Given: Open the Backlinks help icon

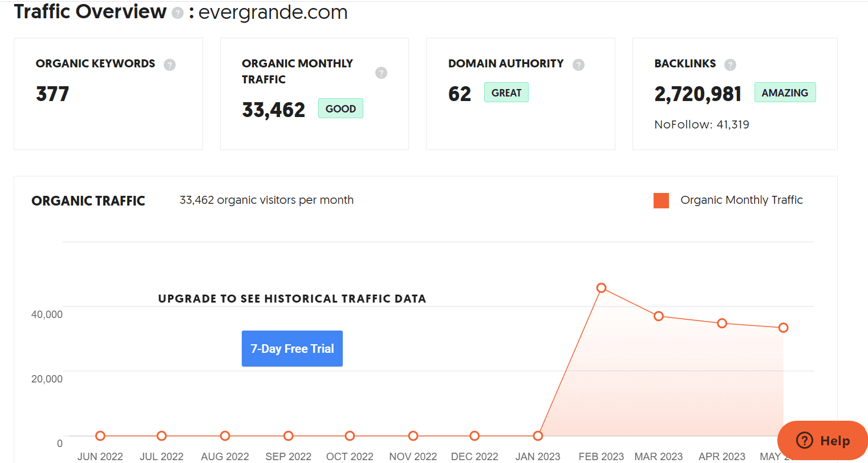Looking at the screenshot, I should [x=731, y=65].
